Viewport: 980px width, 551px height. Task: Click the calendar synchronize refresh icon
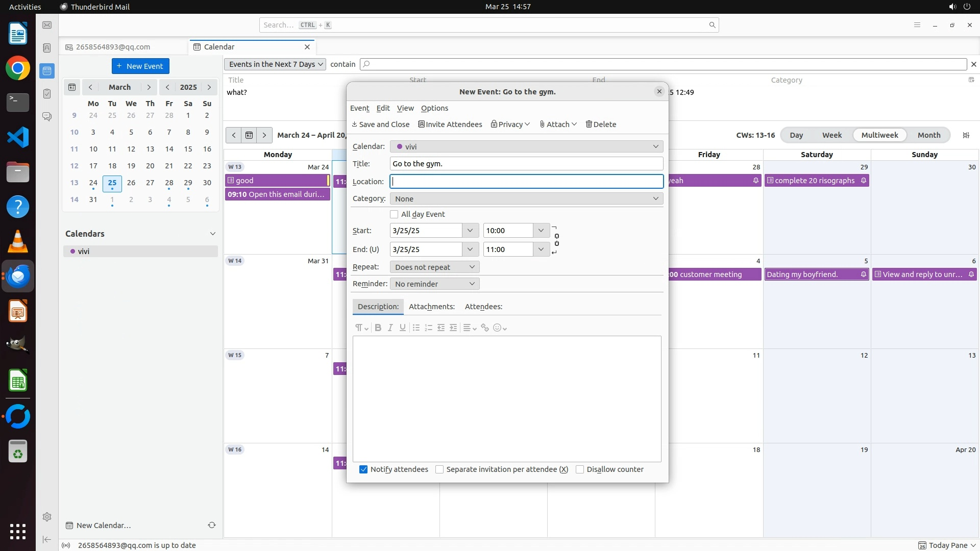point(212,525)
